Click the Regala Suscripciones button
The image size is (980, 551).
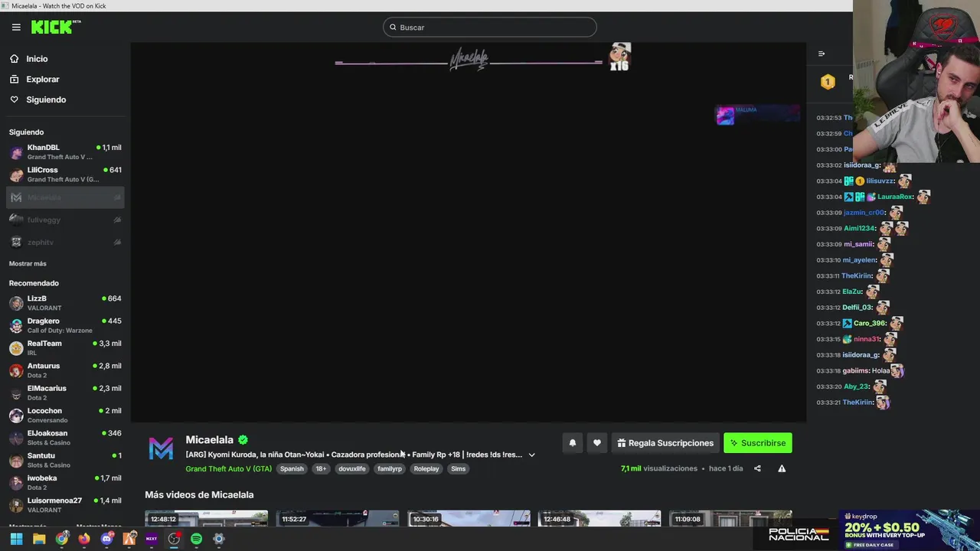tap(665, 443)
